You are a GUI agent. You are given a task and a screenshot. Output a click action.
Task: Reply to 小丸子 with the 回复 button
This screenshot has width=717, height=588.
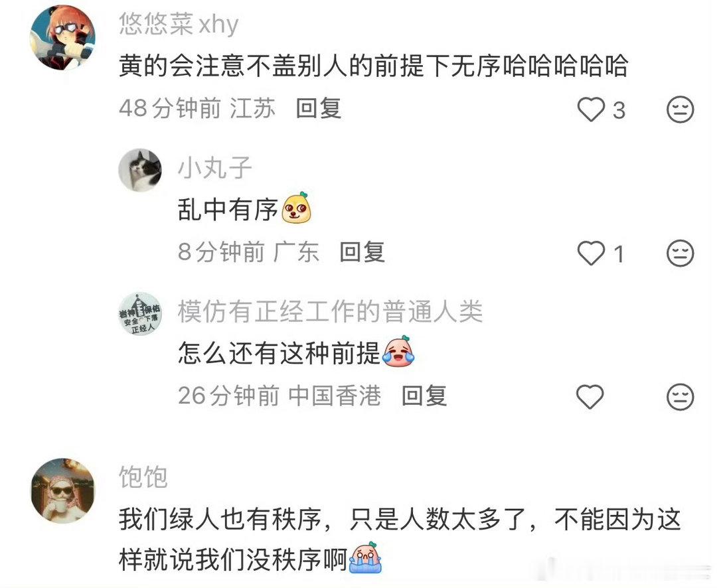coord(362,252)
